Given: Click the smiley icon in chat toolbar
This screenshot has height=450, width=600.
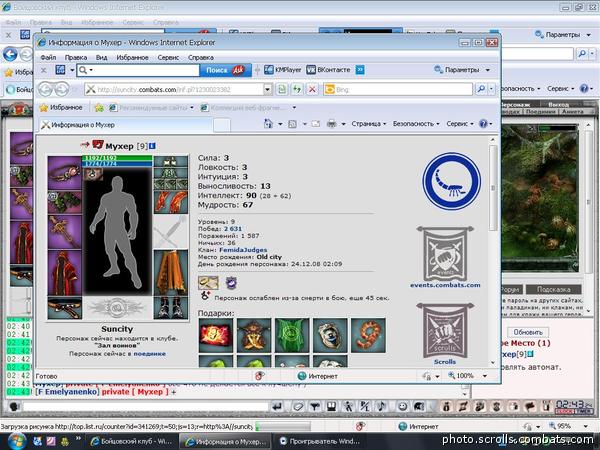Looking at the screenshot, I should [402, 406].
